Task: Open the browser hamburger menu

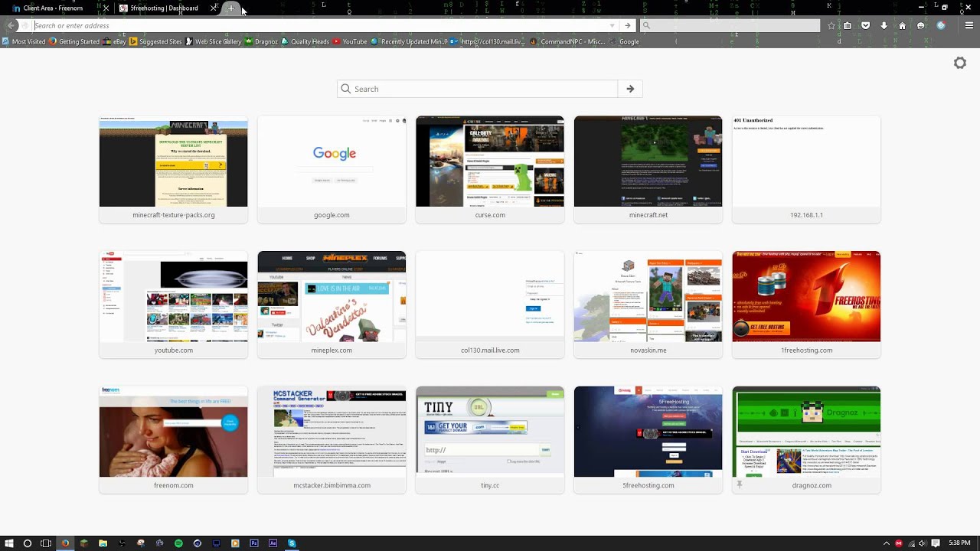Action: pos(969,25)
